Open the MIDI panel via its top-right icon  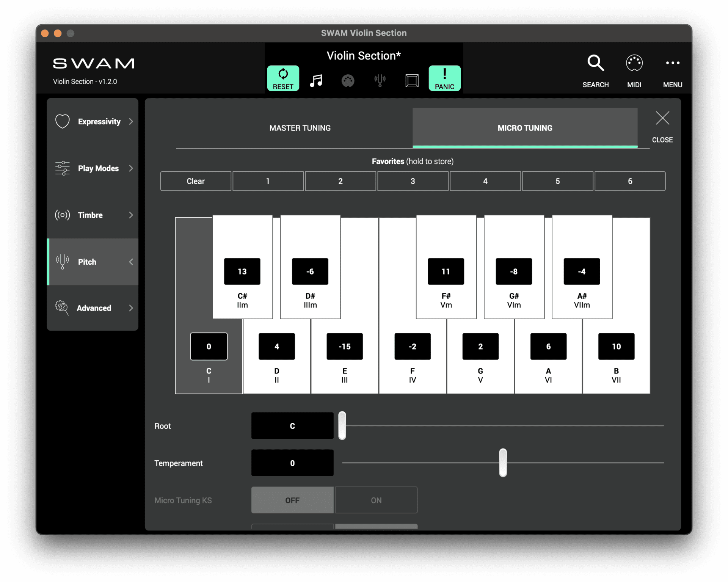634,70
